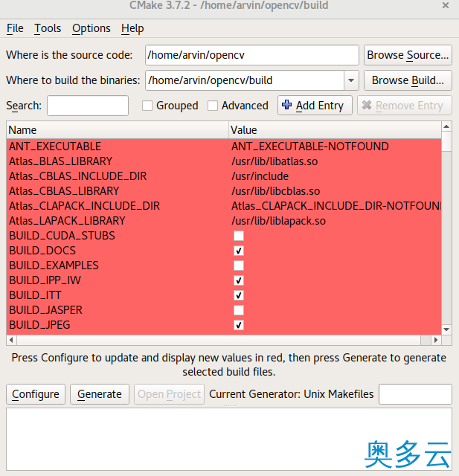Select the ANT_EXECUTABLE row name
The height and width of the screenshot is (476, 459).
pyautogui.click(x=55, y=147)
